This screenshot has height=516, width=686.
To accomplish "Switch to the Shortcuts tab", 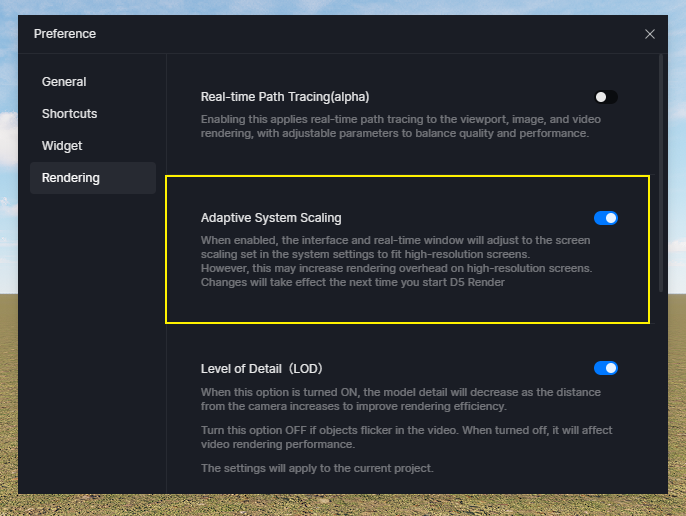I will pos(69,114).
